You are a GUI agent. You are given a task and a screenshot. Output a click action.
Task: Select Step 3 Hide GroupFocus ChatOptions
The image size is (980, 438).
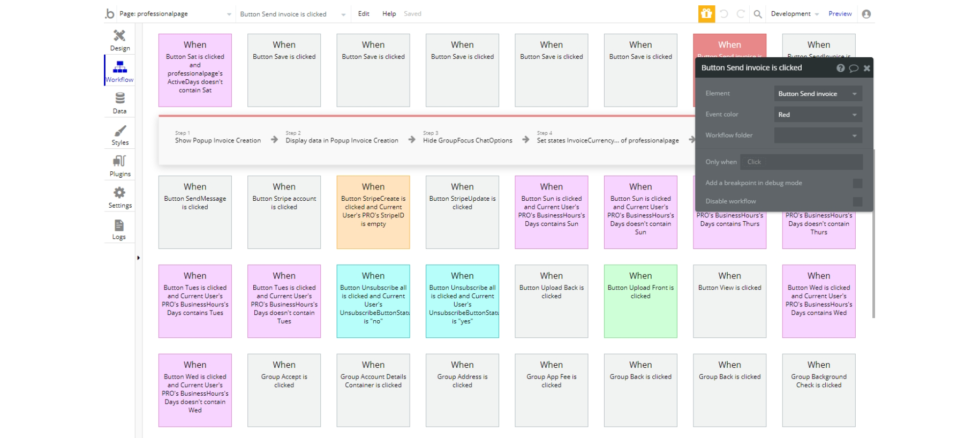(468, 138)
